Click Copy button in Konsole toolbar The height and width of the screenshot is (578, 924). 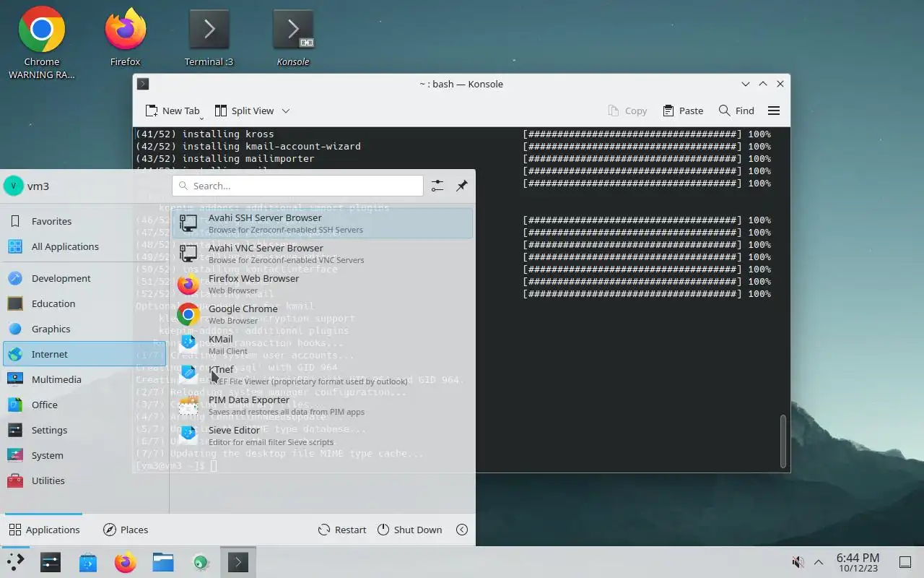click(627, 111)
